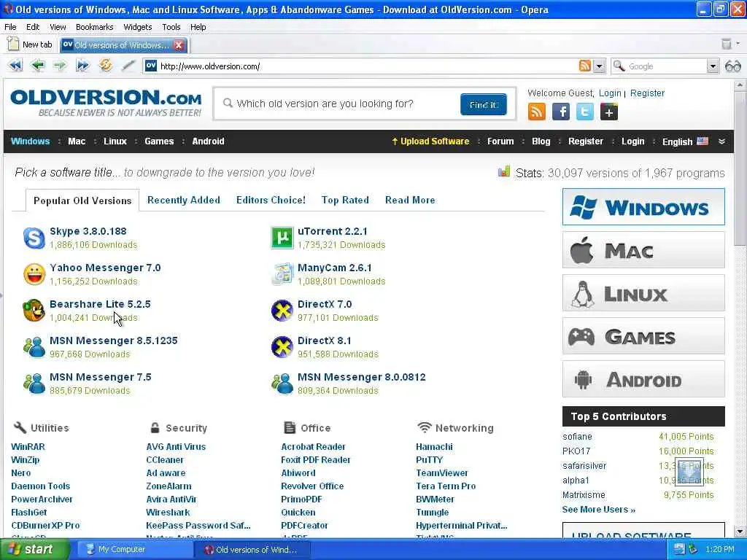
Task: Click the Upload Software link
Action: 430,141
